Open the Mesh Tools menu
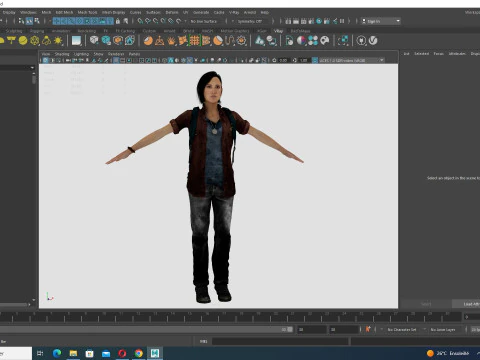 (x=87, y=12)
